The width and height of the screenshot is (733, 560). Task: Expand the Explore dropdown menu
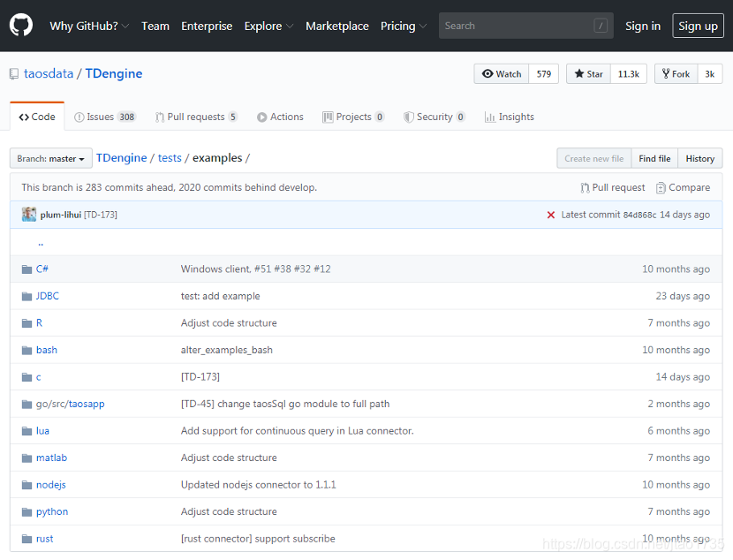point(268,26)
